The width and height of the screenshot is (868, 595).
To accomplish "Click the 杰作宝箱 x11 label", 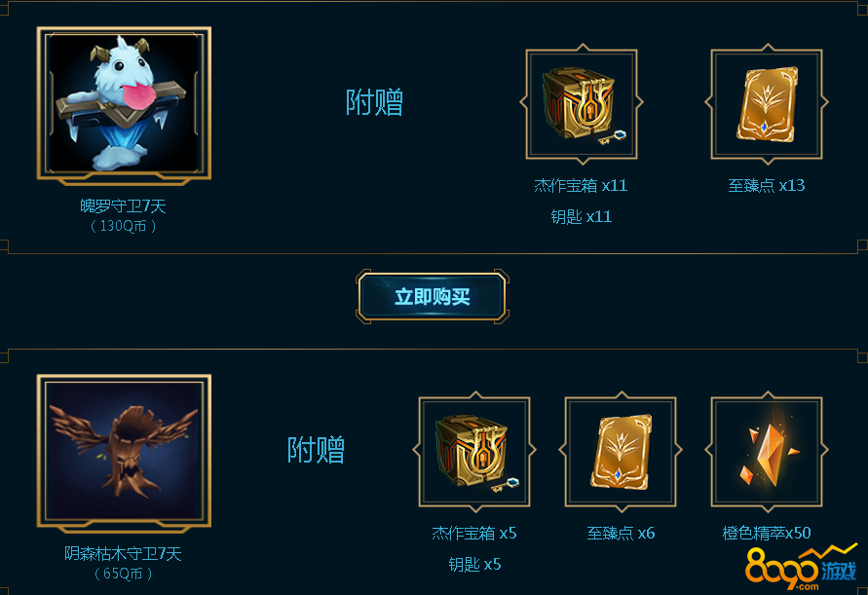I will click(x=581, y=185).
